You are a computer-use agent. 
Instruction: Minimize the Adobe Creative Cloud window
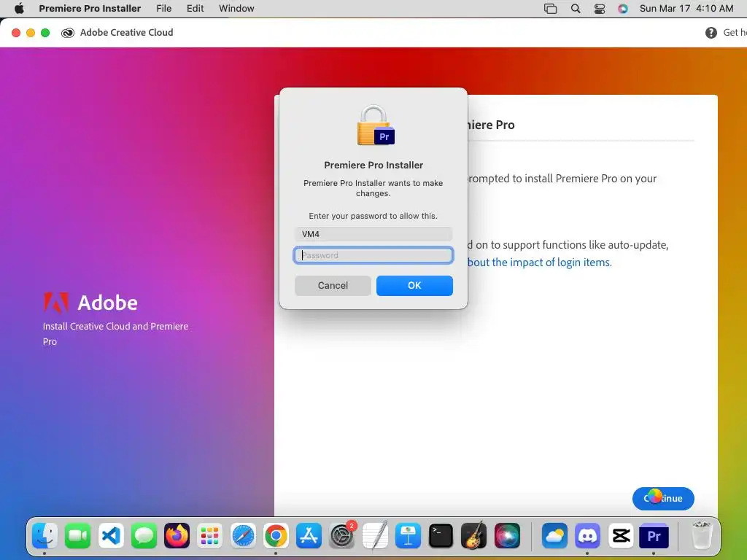coord(31,32)
